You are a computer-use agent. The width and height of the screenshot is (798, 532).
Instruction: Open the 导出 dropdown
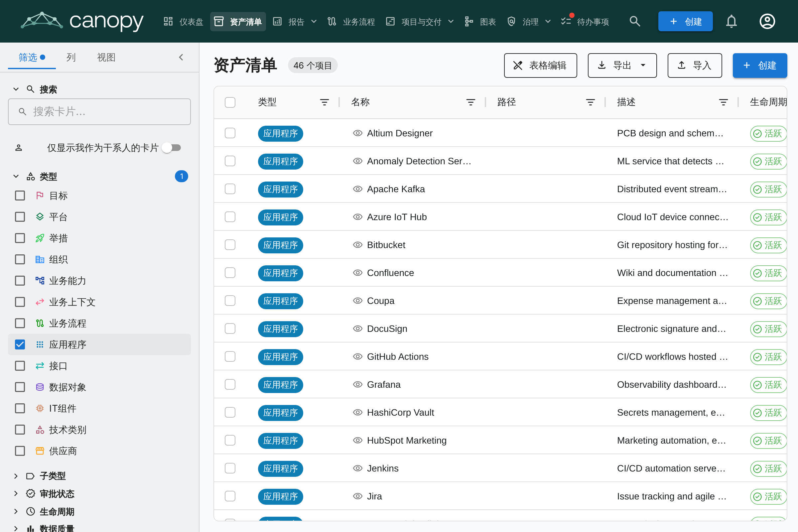622,65
